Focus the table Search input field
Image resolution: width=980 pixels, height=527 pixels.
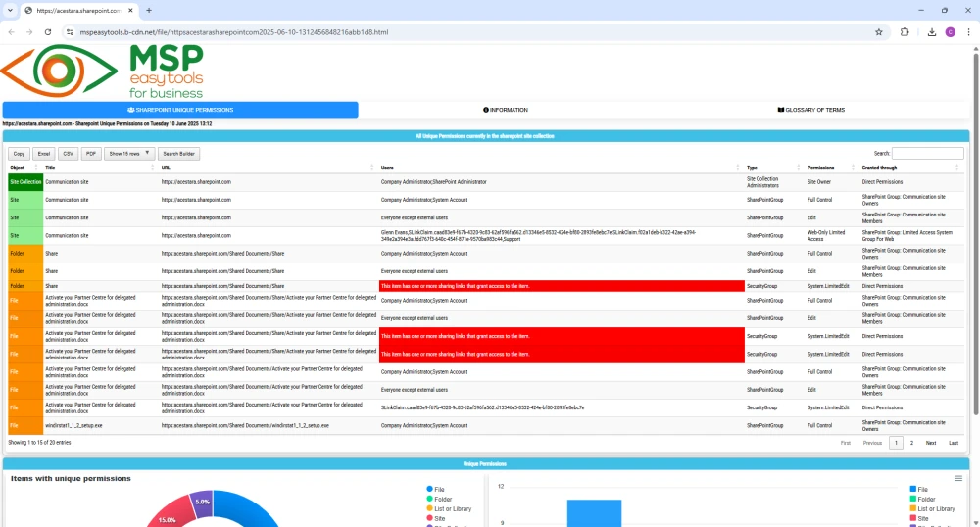927,153
